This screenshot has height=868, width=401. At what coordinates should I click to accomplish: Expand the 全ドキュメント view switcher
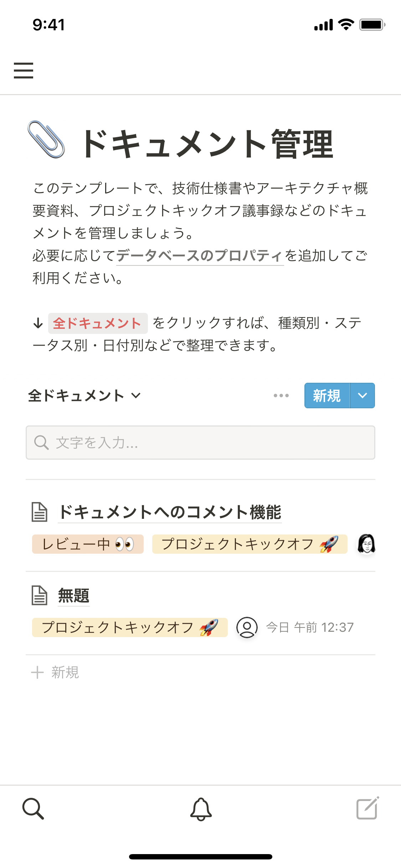point(84,396)
